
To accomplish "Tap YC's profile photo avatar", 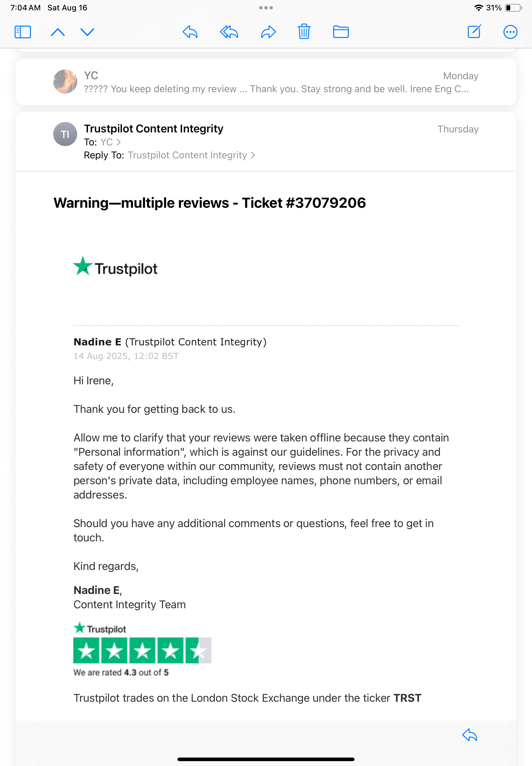I will tap(65, 81).
